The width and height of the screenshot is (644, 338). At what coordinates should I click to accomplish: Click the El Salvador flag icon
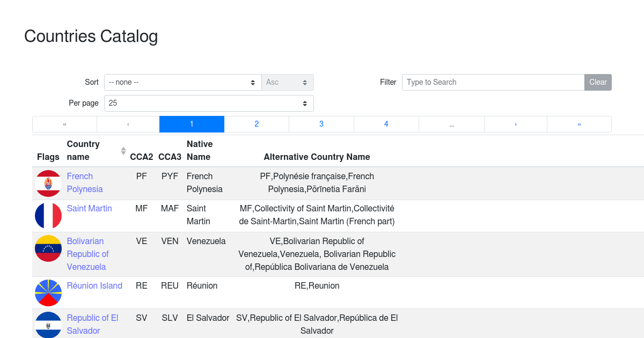48,324
